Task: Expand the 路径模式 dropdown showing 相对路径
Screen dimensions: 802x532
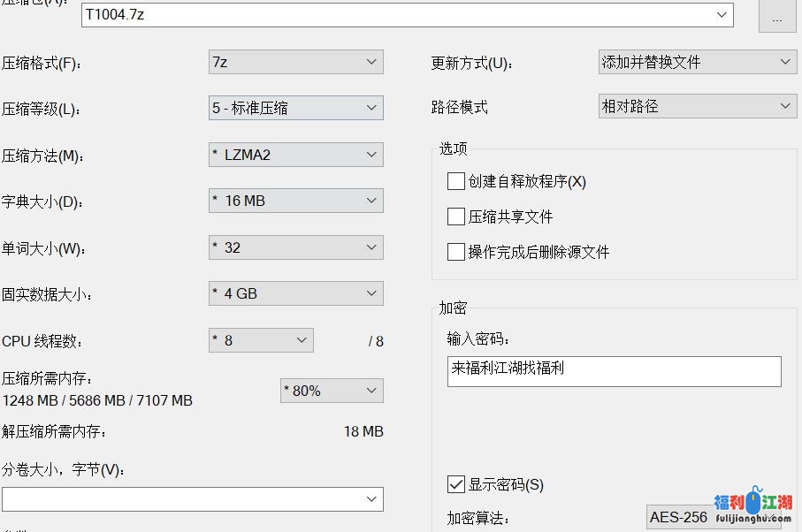Action: (697, 106)
